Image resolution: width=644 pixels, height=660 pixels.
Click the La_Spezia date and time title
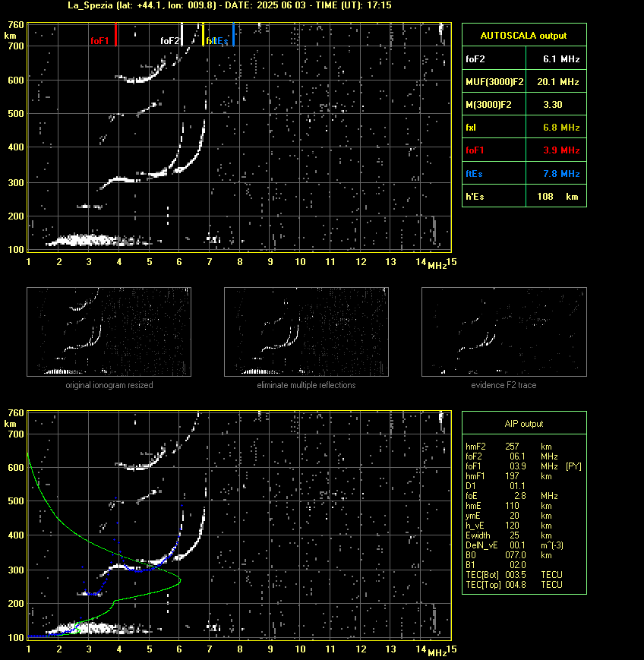[x=229, y=5]
